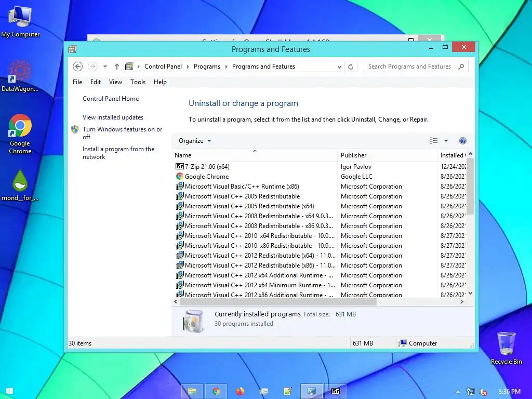This screenshot has width=532, height=399.
Task: Click the Back navigation arrow
Action: click(x=78, y=66)
